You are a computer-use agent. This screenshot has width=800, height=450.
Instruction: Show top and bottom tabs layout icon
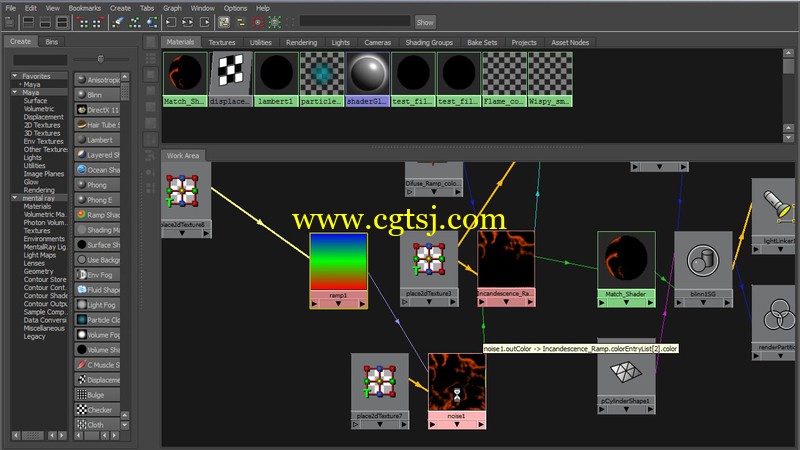62,22
